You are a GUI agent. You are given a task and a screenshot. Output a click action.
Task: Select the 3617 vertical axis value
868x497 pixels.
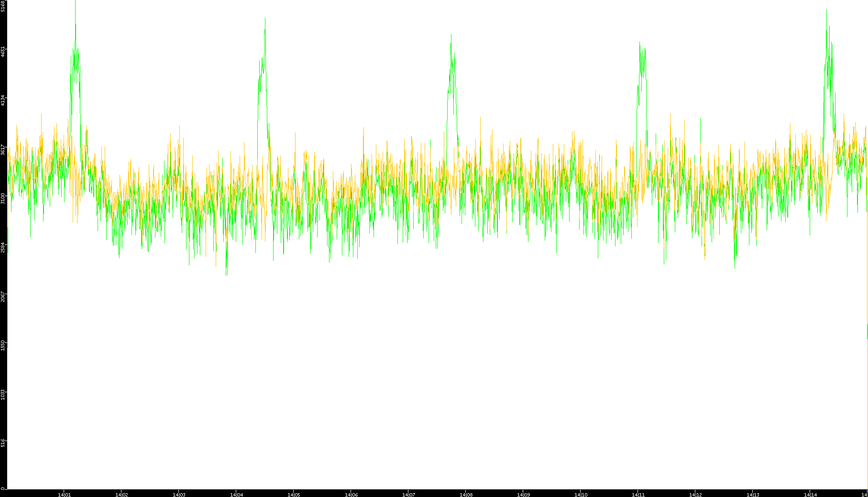3,150
